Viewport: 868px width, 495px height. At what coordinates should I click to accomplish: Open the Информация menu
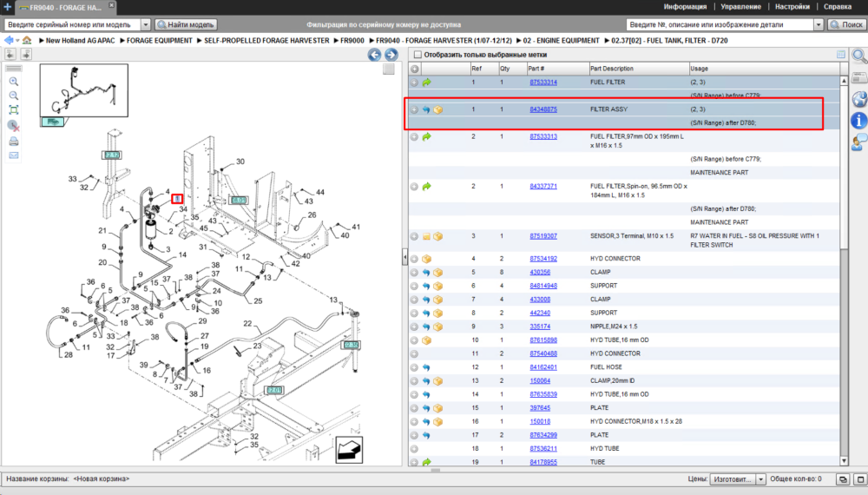tap(686, 7)
